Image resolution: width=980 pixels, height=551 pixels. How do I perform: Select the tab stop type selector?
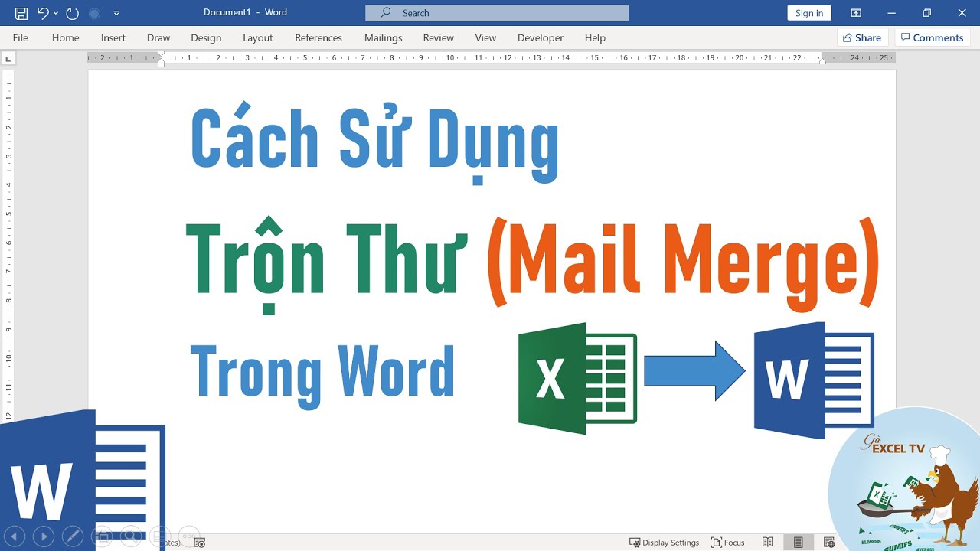[8, 58]
